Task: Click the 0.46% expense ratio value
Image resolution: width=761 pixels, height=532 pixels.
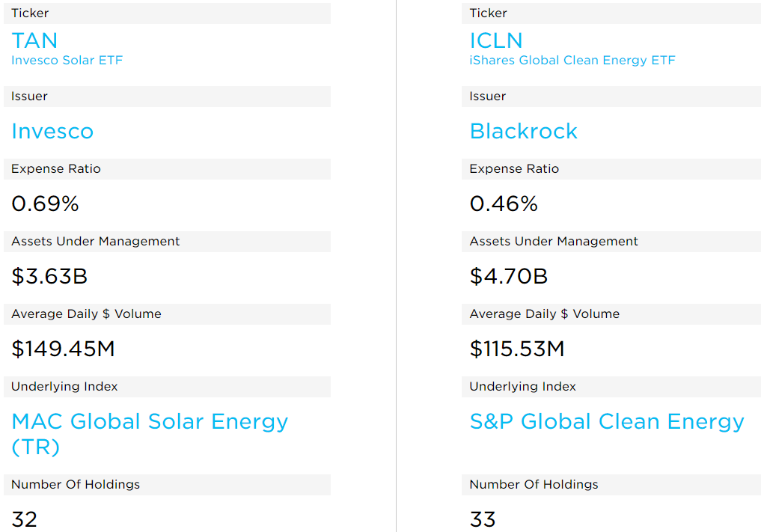Action: [x=504, y=204]
